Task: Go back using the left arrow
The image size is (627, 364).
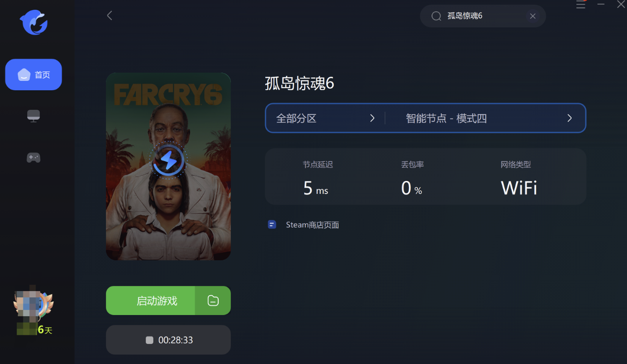Action: click(110, 16)
